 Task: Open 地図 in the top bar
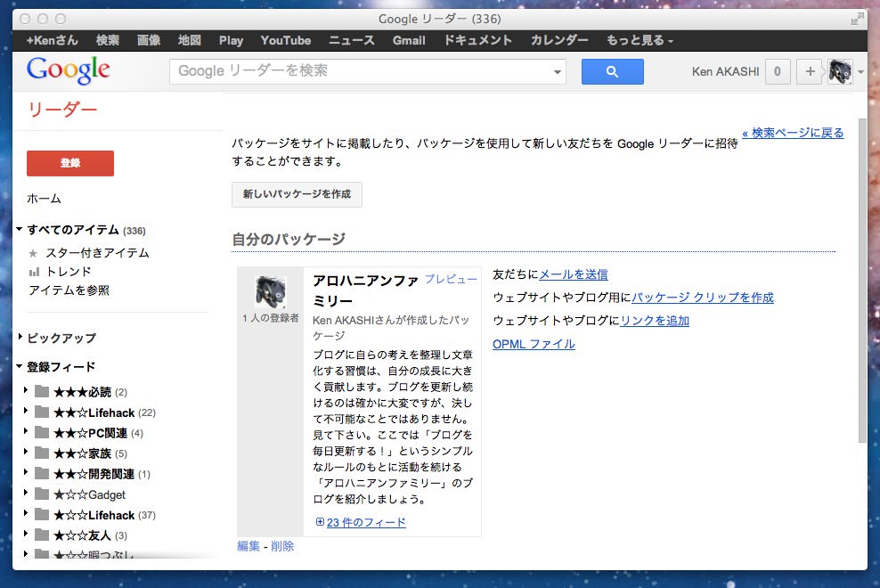[189, 40]
